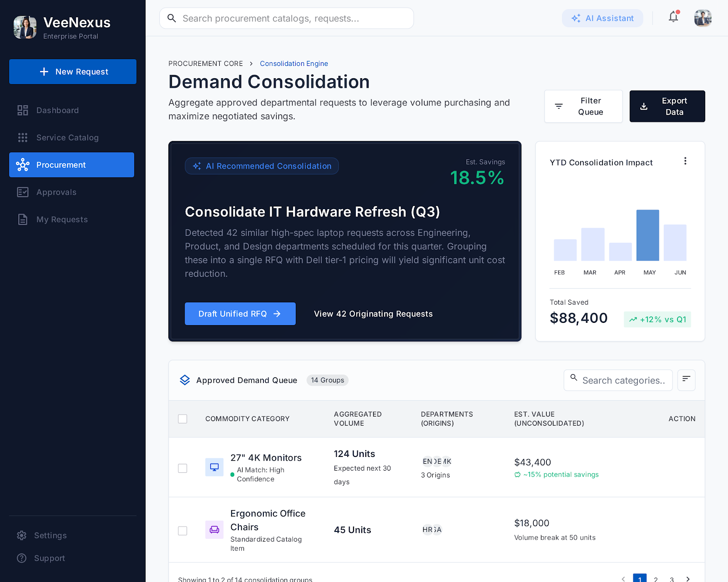This screenshot has height=582, width=728.
Task: Click the savings icon in monitors row
Action: click(517, 475)
